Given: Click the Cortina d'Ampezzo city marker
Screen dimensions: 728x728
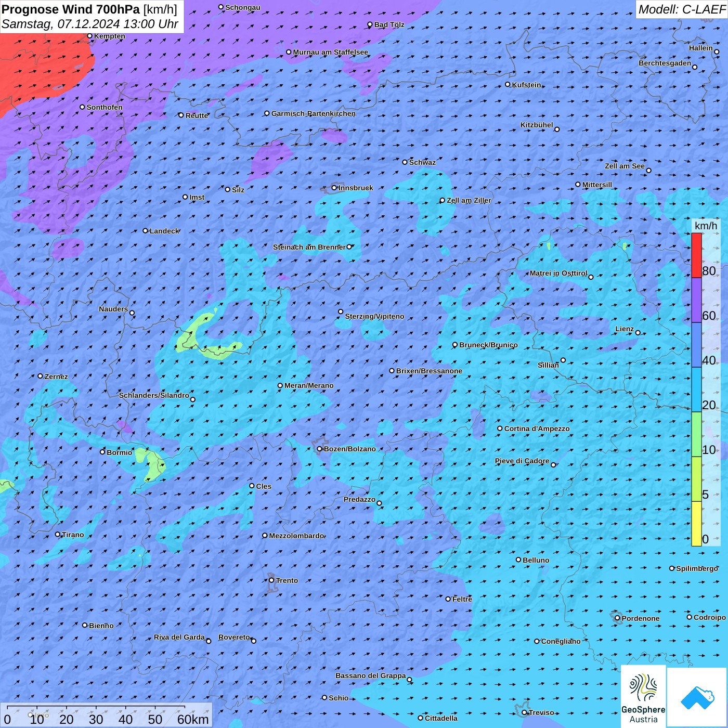Looking at the screenshot, I should [500, 428].
